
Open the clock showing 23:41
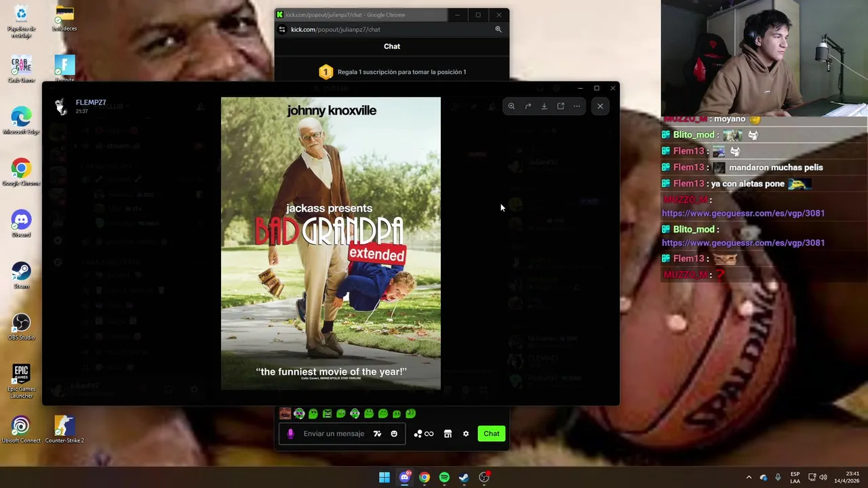click(847, 477)
